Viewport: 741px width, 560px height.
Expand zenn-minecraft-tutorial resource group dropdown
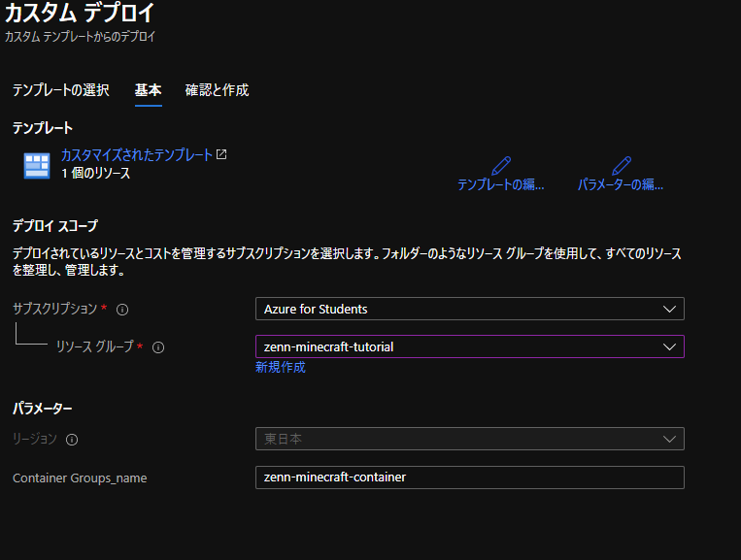click(x=470, y=346)
